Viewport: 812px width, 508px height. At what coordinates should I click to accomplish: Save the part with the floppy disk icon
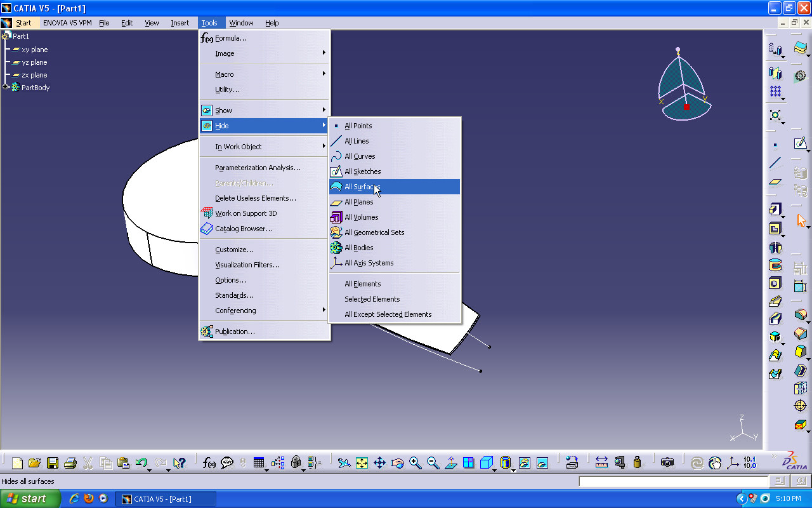53,463
